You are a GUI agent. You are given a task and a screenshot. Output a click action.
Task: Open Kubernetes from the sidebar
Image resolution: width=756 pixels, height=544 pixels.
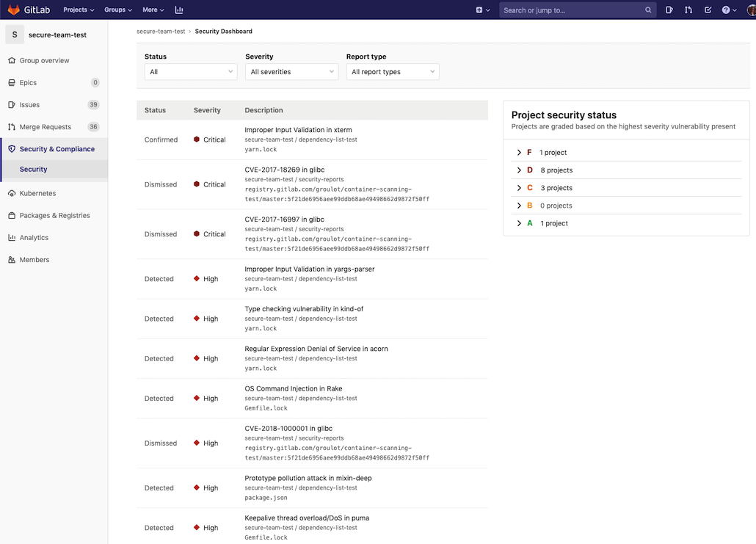37,193
